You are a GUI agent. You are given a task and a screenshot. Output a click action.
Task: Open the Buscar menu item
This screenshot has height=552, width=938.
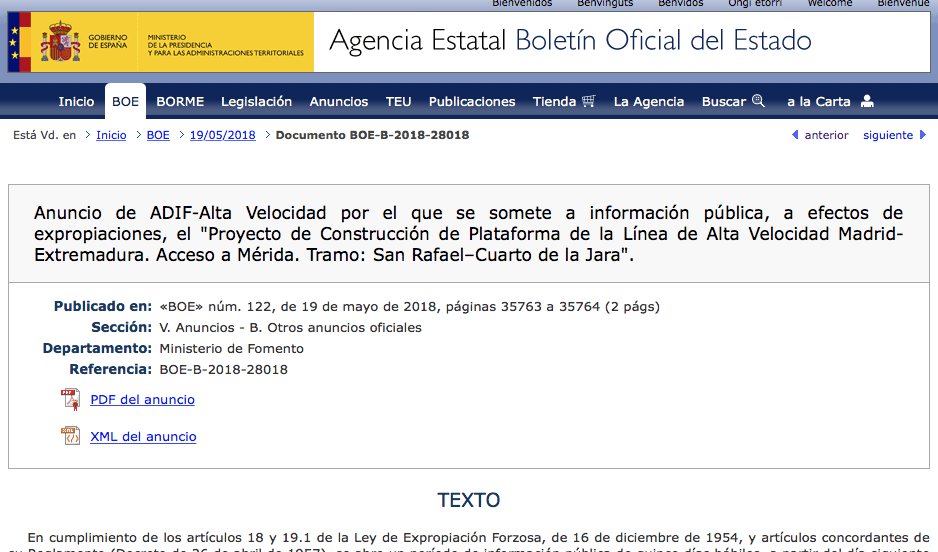(x=724, y=102)
